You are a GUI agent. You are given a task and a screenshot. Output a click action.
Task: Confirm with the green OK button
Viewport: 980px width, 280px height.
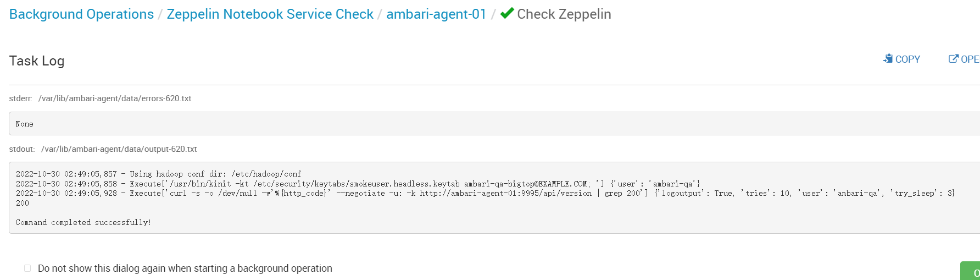(970, 271)
